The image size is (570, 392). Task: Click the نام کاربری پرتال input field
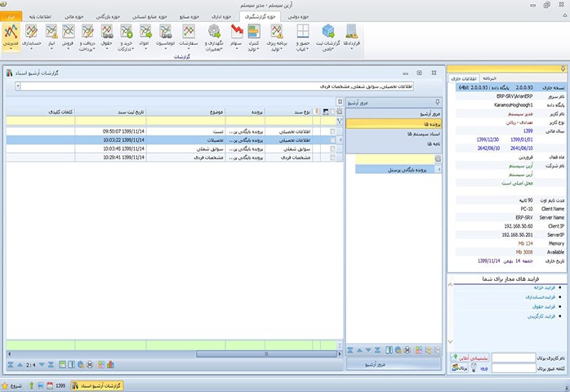(x=514, y=357)
